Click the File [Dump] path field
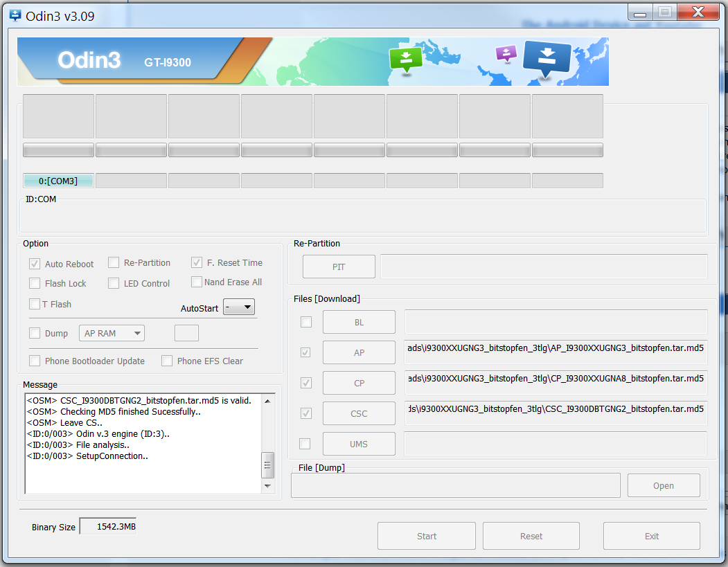Image resolution: width=728 pixels, height=567 pixels. 456,485
